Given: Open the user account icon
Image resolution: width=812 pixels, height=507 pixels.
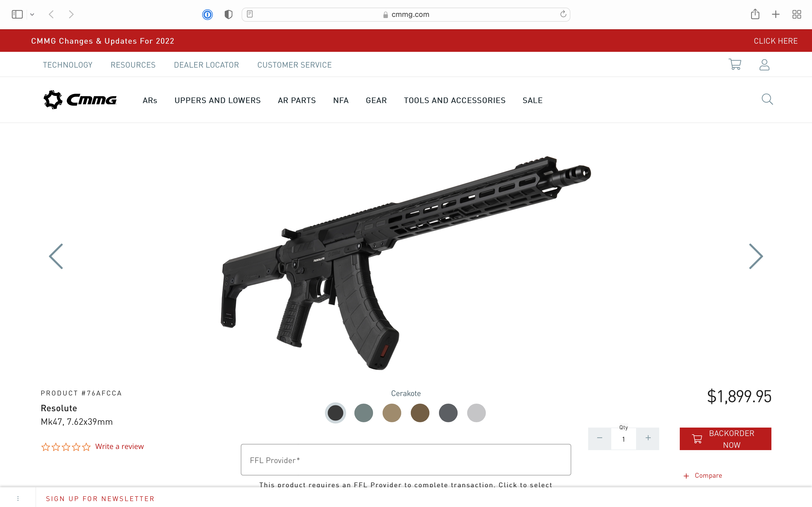Looking at the screenshot, I should (x=764, y=65).
